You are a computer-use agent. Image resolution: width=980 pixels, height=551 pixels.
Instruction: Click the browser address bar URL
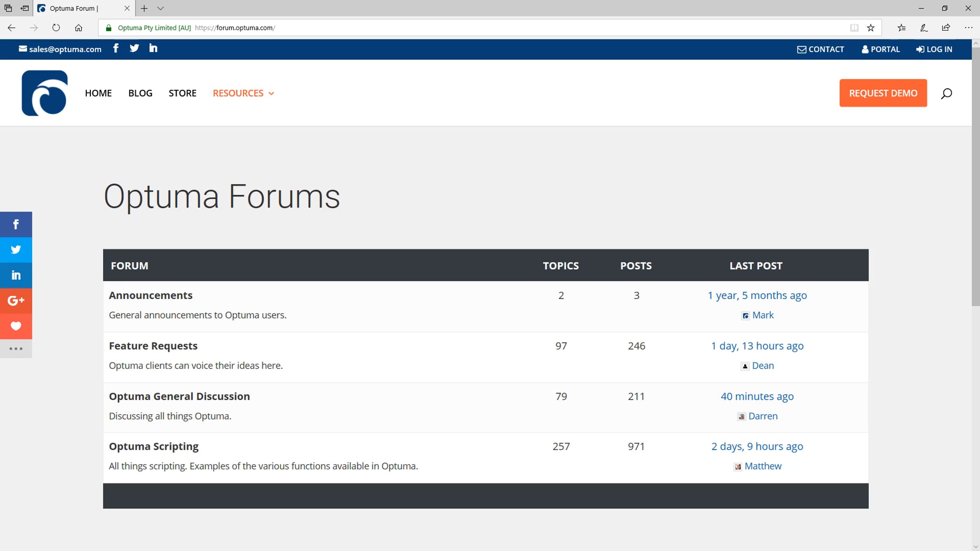pos(245,28)
